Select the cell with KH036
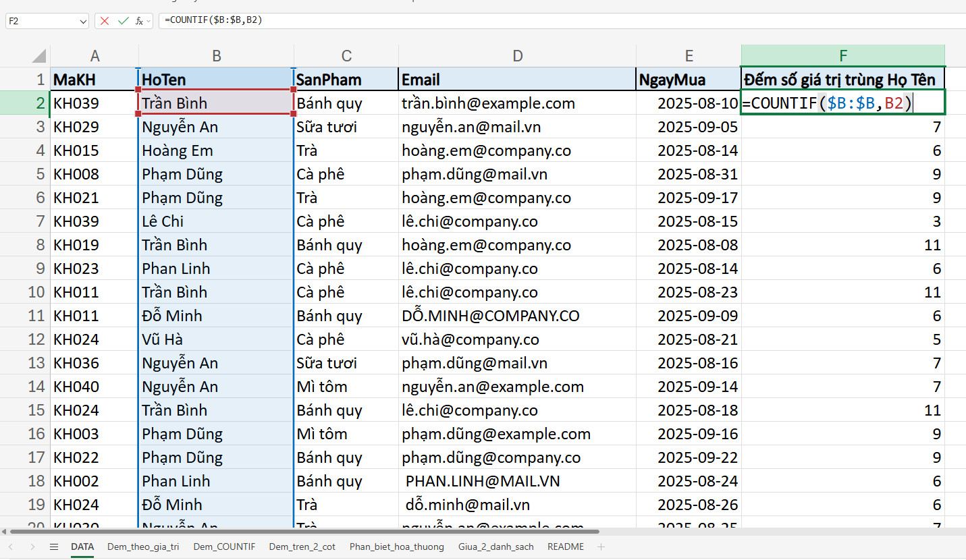 (x=95, y=363)
